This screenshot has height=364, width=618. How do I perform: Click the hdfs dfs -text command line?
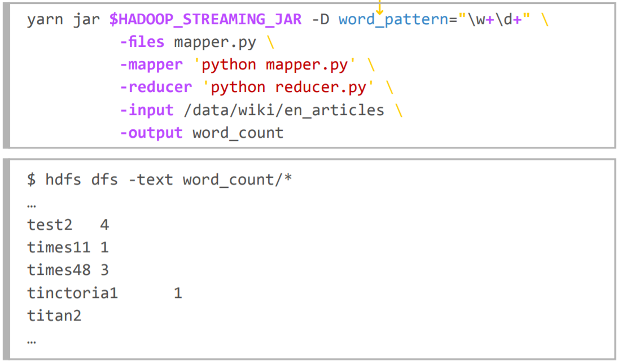click(x=160, y=180)
